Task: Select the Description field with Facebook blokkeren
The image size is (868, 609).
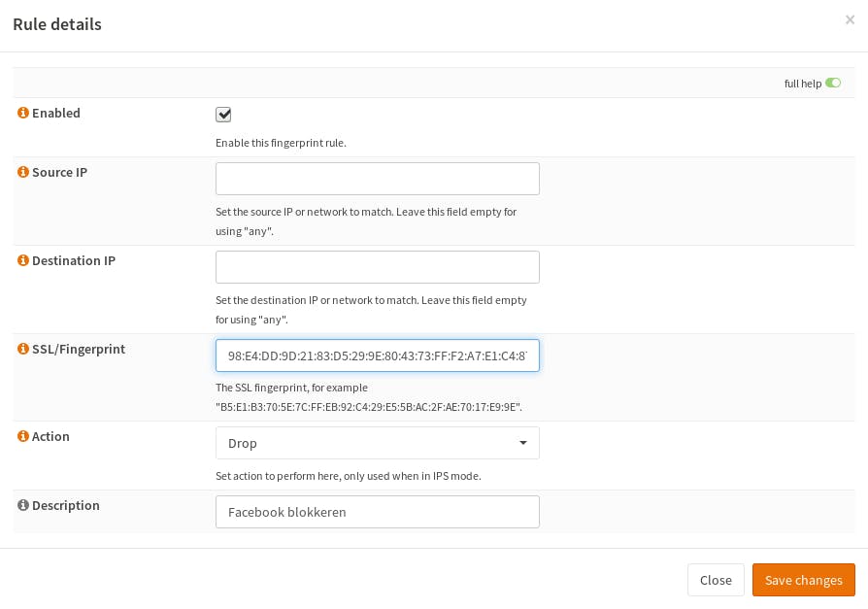Action: point(377,512)
